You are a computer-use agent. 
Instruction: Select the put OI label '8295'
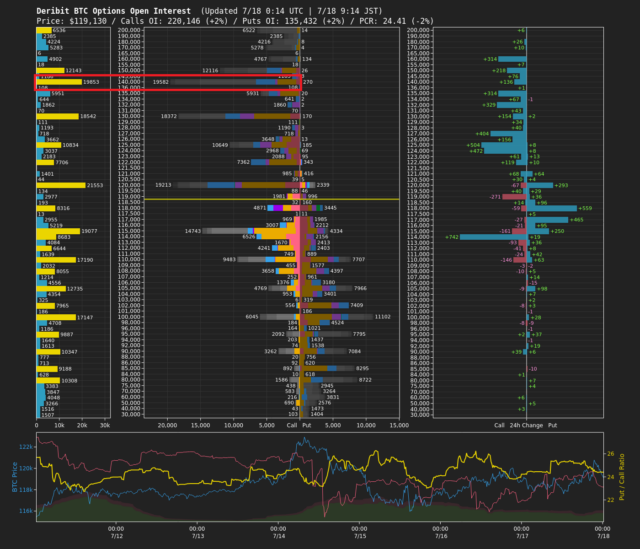(362, 368)
